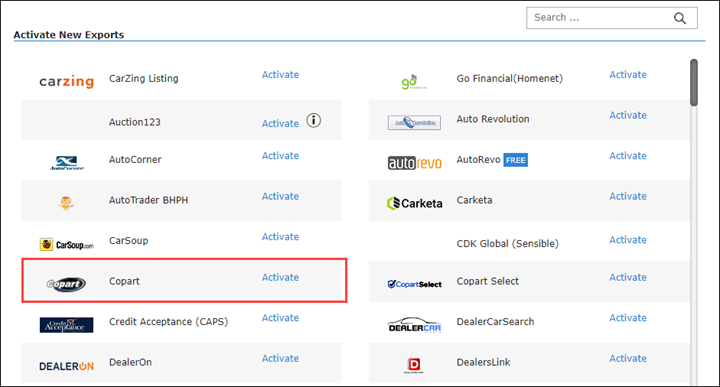720x387 pixels.
Task: Click the Copart Select logo
Action: pyautogui.click(x=415, y=284)
